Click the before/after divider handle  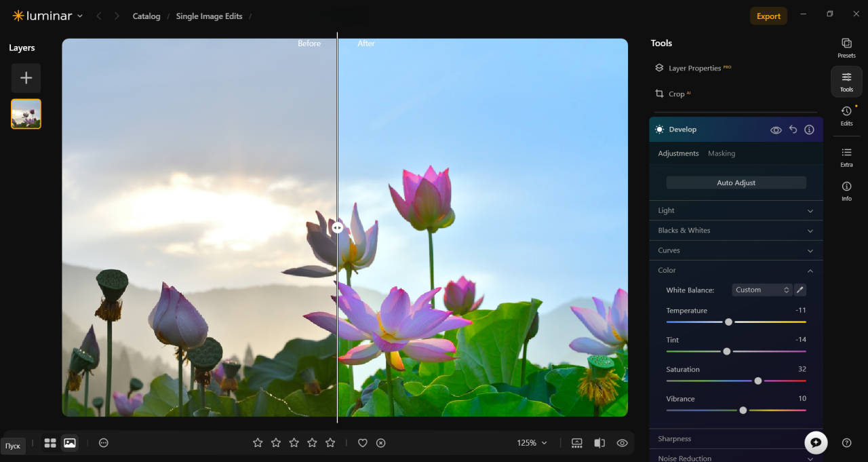point(337,228)
